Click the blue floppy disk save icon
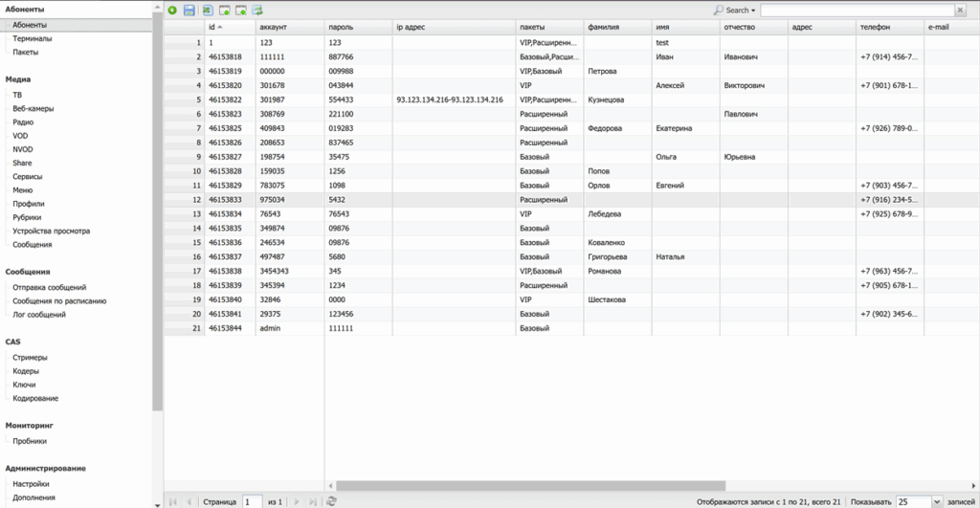This screenshot has width=980, height=508. point(189,11)
